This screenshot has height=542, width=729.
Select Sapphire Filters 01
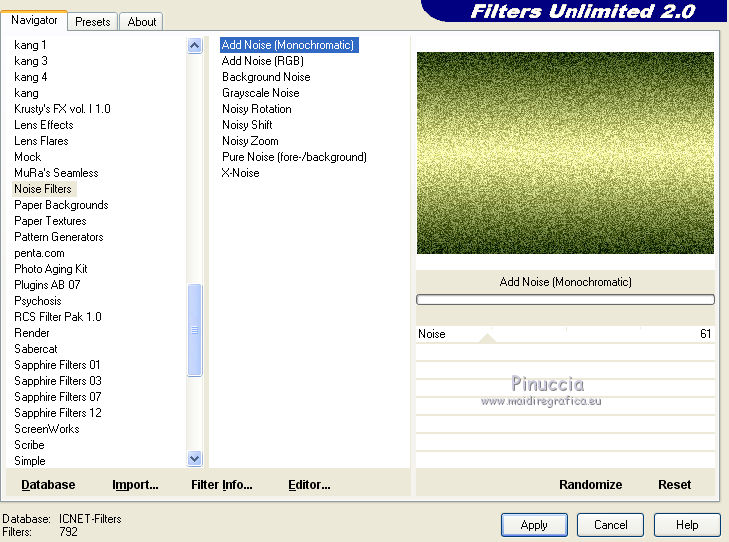57,365
